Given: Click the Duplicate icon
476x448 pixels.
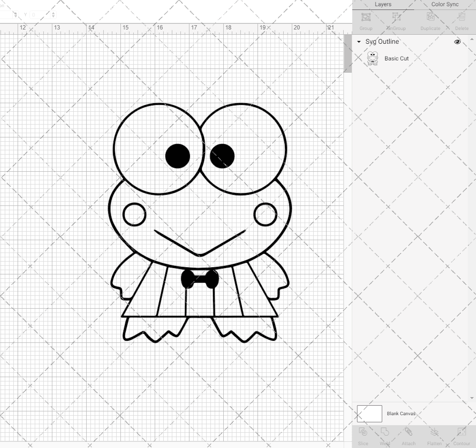Looking at the screenshot, I should coord(430,20).
